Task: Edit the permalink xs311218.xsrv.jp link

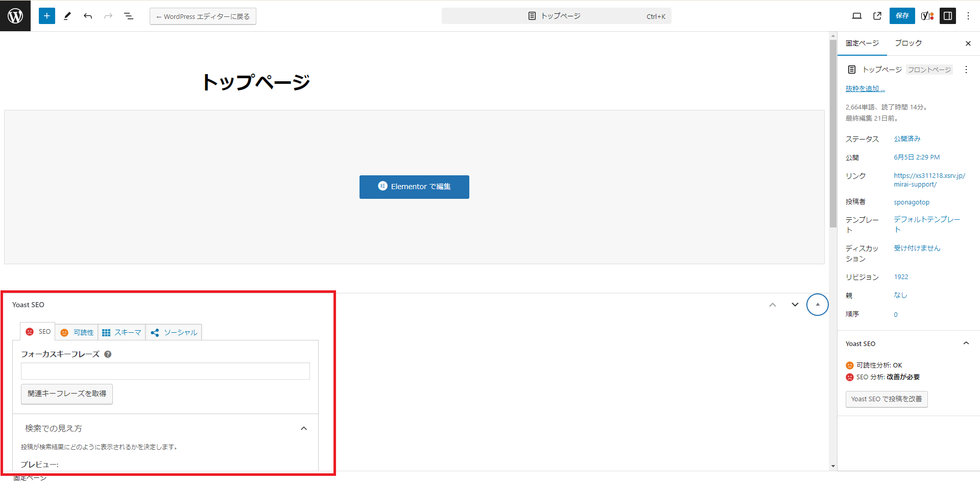Action: point(929,180)
